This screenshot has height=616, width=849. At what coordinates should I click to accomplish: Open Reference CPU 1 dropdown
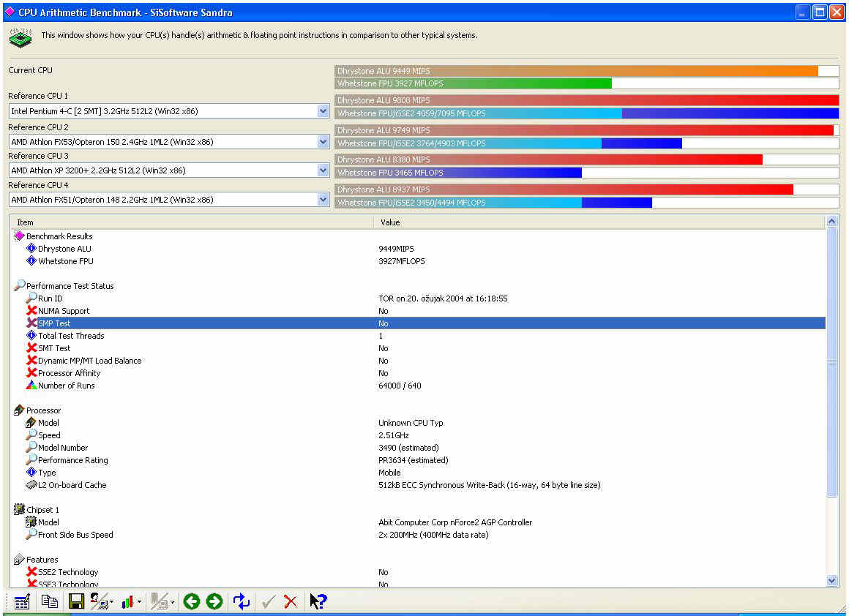(323, 111)
